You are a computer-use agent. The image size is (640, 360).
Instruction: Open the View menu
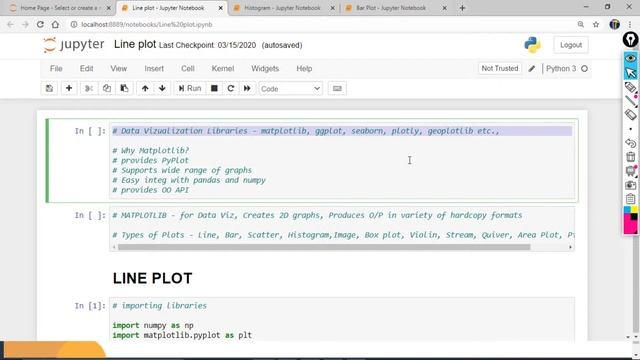click(x=119, y=69)
